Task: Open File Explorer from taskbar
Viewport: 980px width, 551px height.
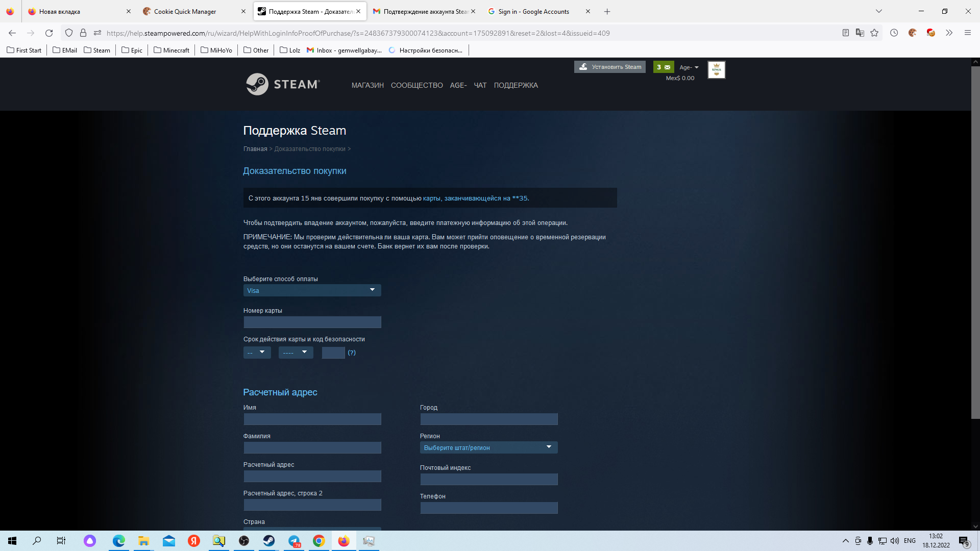Action: click(x=143, y=541)
